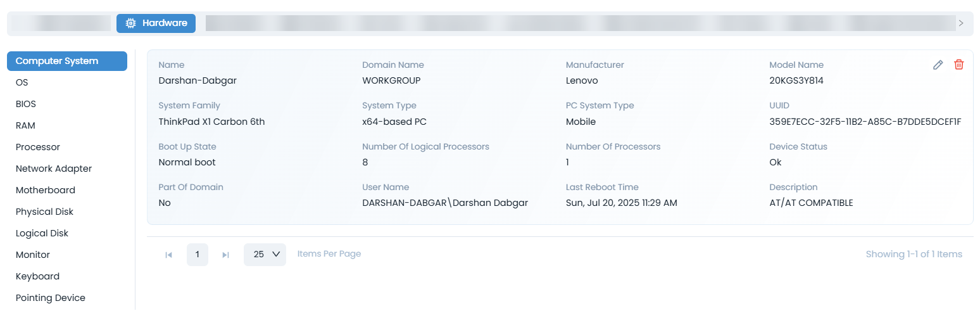Open the Monitor section

33,255
